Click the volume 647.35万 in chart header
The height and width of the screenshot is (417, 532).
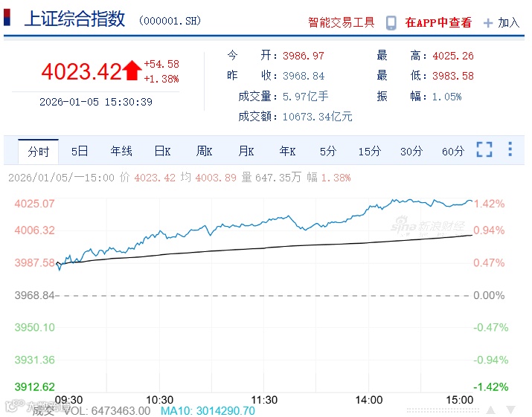point(278,178)
